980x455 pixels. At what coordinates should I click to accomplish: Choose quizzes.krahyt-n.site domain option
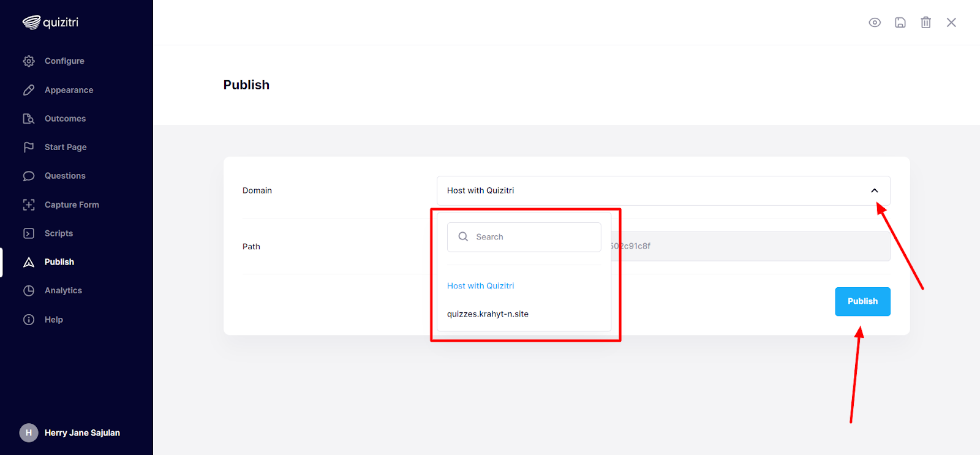click(x=488, y=314)
